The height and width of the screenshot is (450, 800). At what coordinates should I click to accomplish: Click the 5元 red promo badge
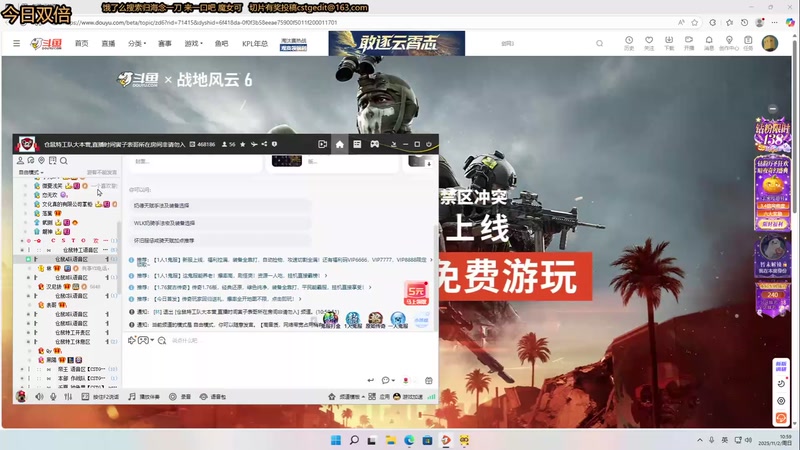[416, 293]
